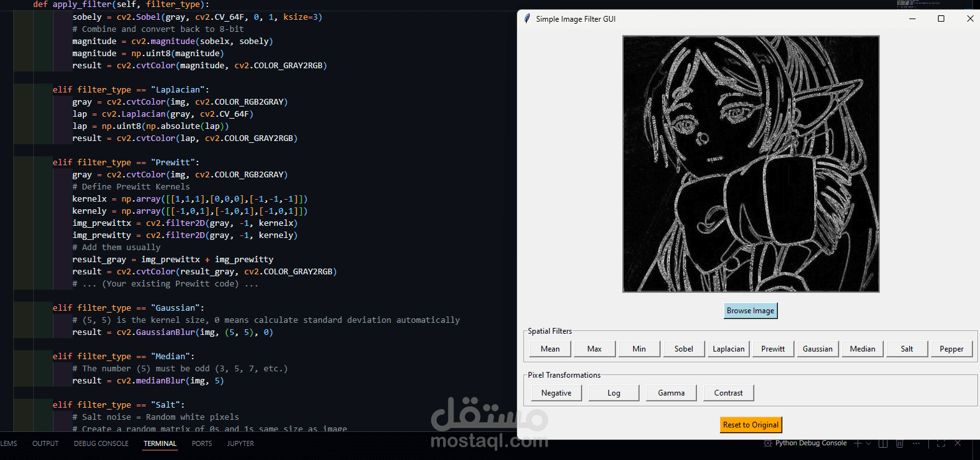
Task: Switch to the DEBUG CONSOLE tab
Action: coord(101,443)
